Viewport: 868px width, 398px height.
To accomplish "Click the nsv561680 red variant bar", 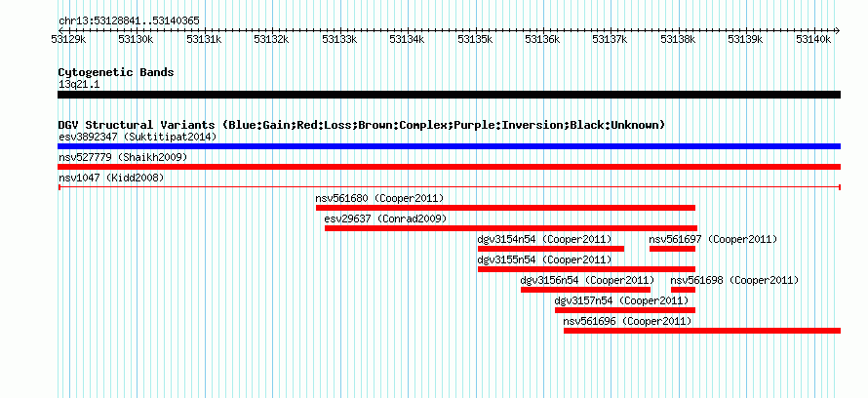I will pyautogui.click(x=505, y=208).
